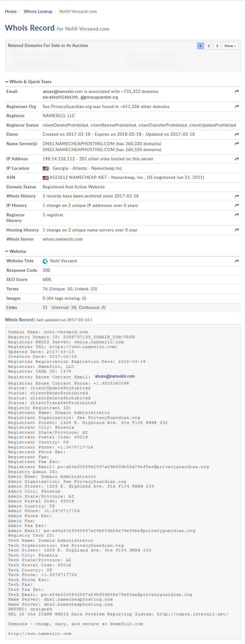Select 'Registered And Active Website' status text
The width and height of the screenshot is (245, 644).
click(74, 187)
